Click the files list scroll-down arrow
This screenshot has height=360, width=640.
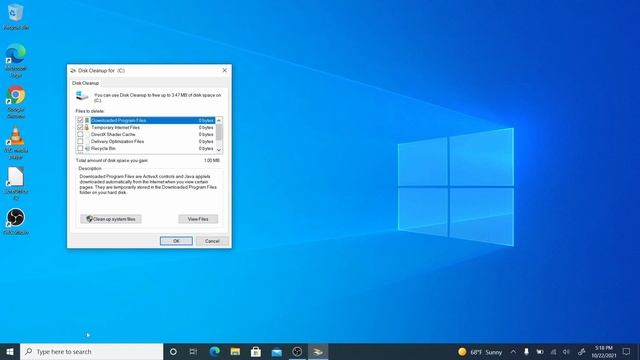[x=219, y=150]
